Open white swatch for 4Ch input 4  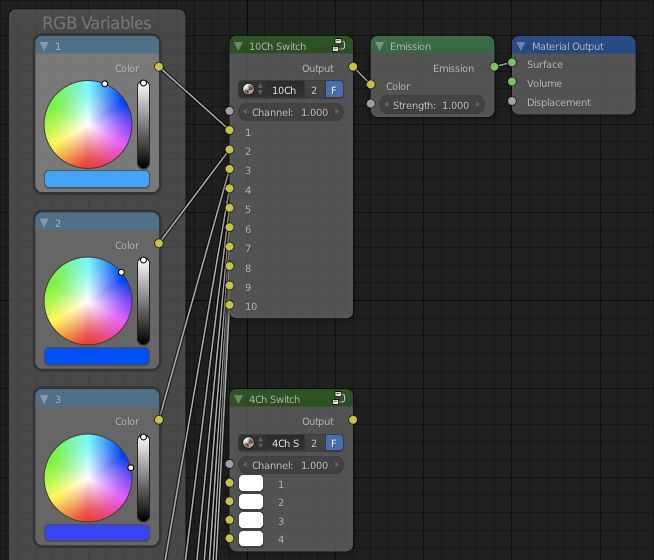[251, 538]
